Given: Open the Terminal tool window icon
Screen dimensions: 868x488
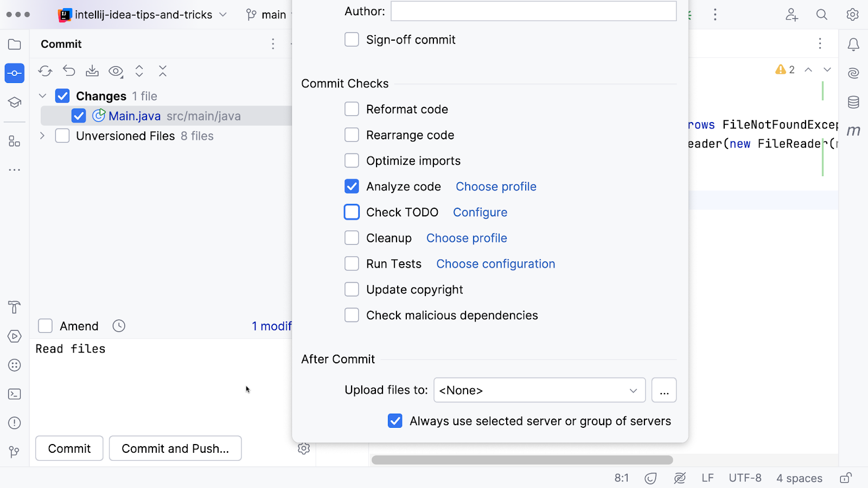Looking at the screenshot, I should pyautogui.click(x=15, y=394).
